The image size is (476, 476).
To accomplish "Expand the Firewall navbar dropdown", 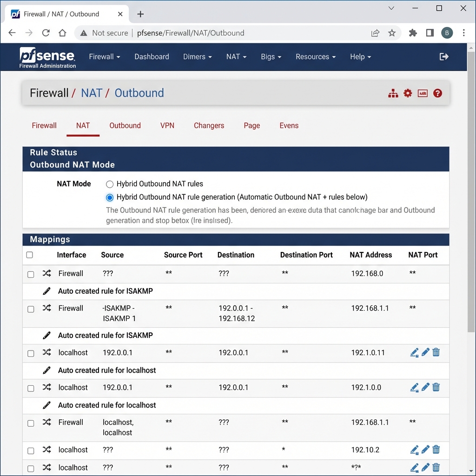I will coord(104,57).
